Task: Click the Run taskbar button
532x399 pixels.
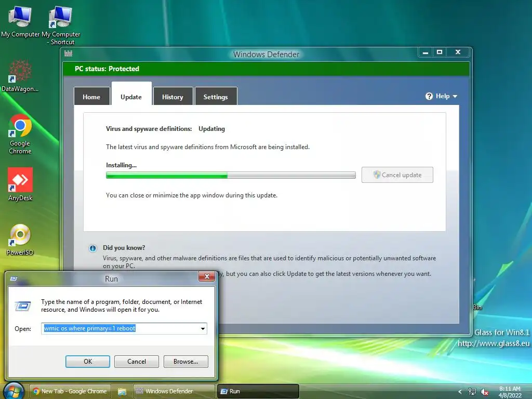Action: coord(258,391)
